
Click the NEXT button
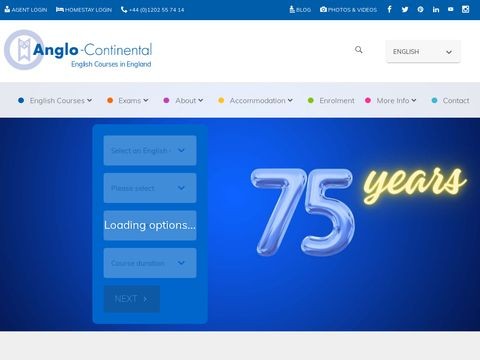pos(132,299)
